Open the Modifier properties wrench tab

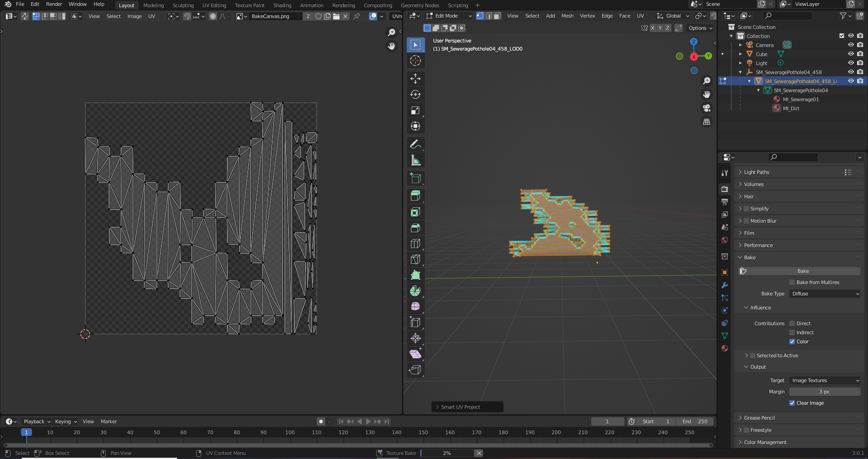(725, 285)
